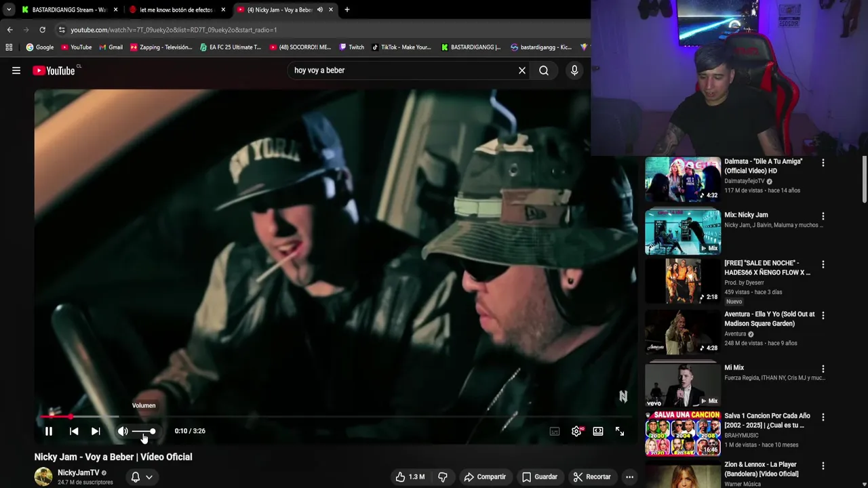The width and height of the screenshot is (868, 488).
Task: Toggle subtitles button in the player
Action: point(555,431)
